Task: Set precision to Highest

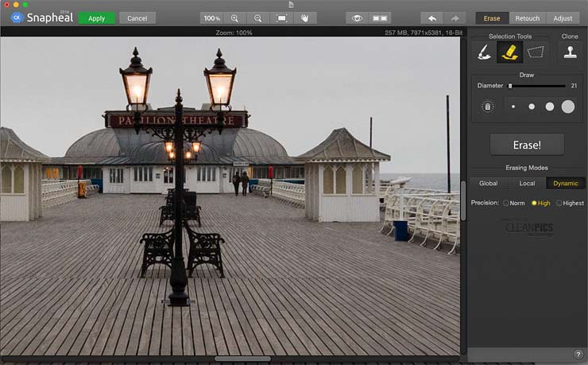Action: [570, 203]
